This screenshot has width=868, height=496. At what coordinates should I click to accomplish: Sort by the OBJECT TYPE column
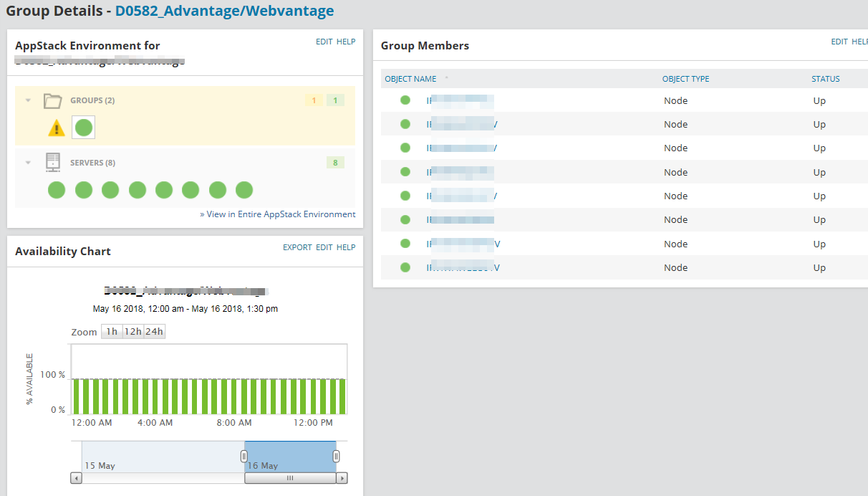click(686, 79)
